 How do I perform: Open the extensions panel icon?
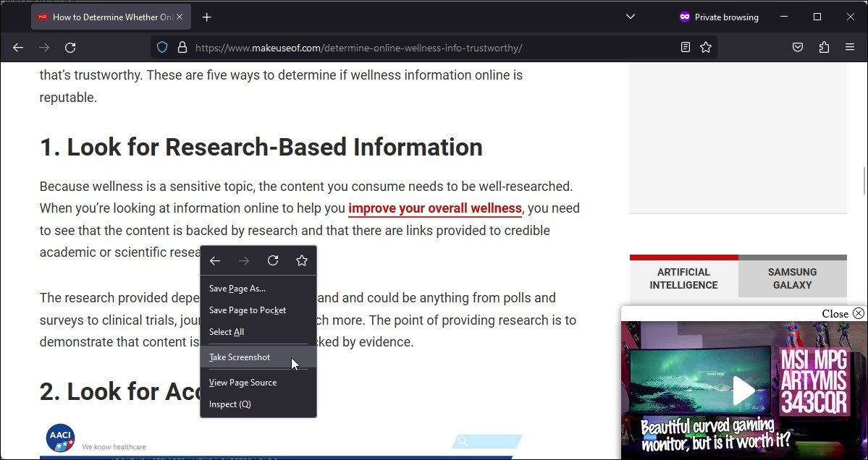pyautogui.click(x=823, y=47)
